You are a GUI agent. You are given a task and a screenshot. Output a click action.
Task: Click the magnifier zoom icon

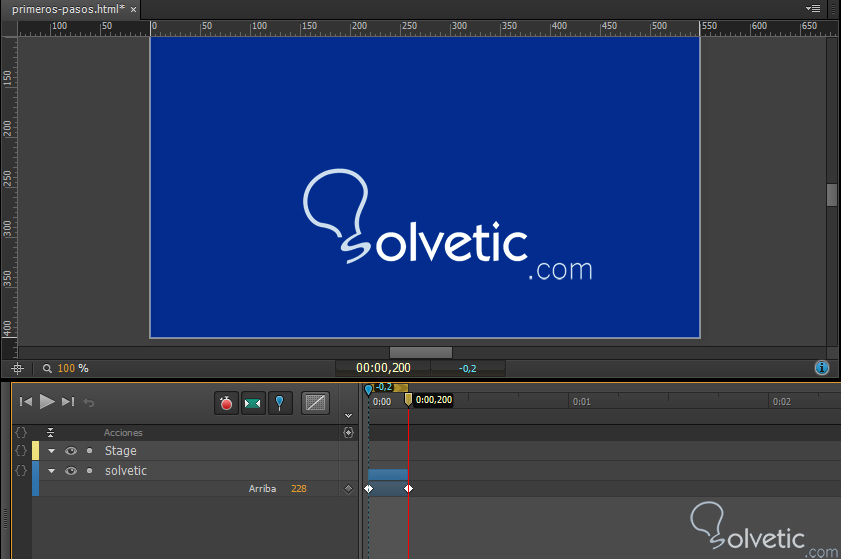[x=47, y=369]
